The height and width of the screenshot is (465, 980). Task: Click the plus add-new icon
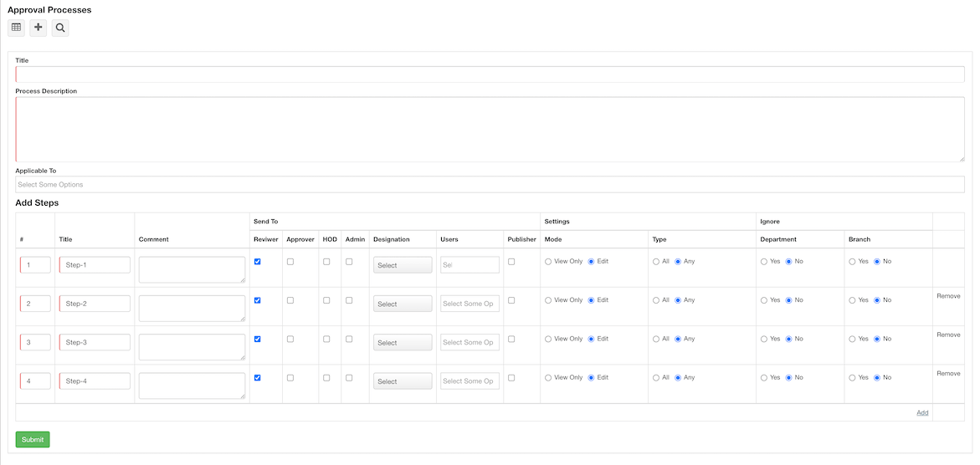point(38,28)
